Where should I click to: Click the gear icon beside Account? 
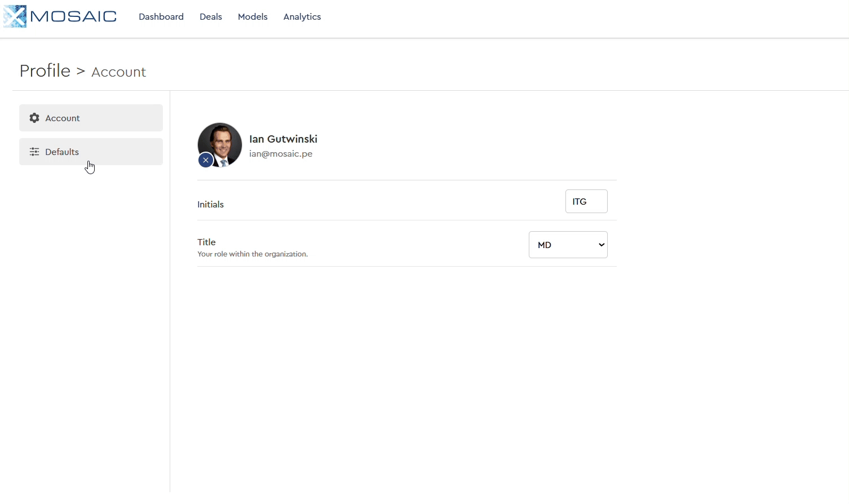tap(34, 118)
